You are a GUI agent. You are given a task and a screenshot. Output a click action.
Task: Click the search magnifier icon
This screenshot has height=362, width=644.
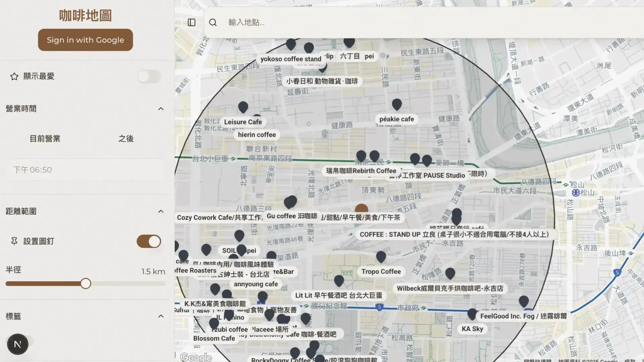pyautogui.click(x=213, y=22)
